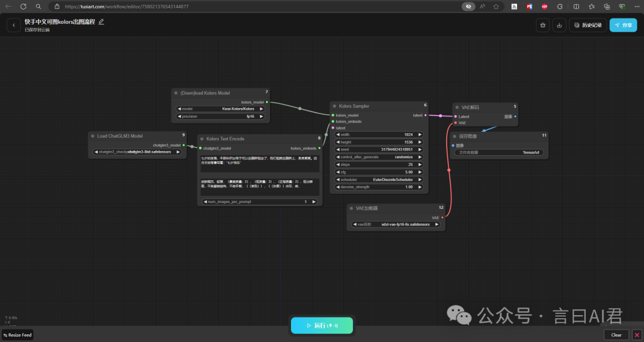Collapse the 保存图像 node via its dot
Image resolution: width=644 pixels, height=342 pixels.
coord(454,137)
